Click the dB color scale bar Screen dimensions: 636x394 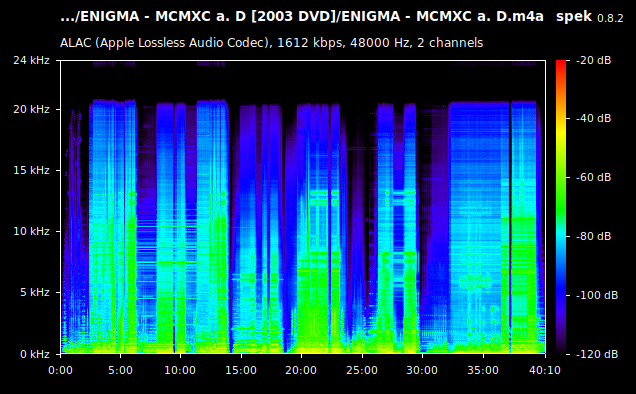point(561,207)
